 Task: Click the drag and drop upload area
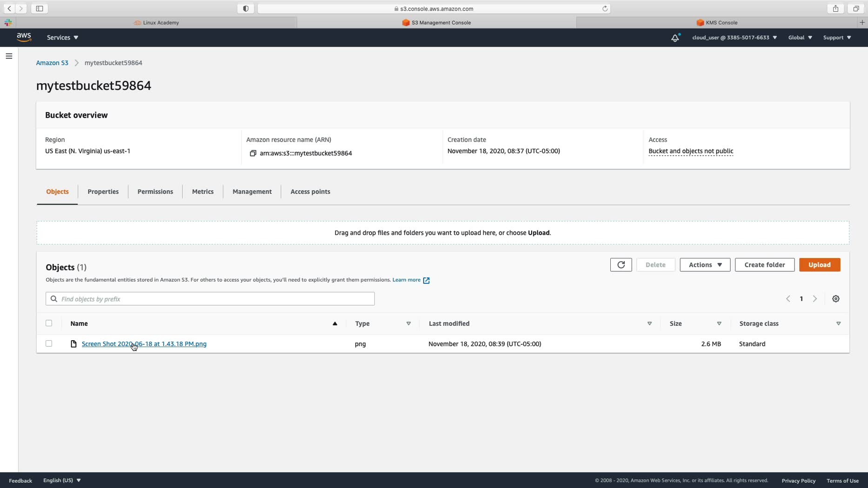[443, 233]
